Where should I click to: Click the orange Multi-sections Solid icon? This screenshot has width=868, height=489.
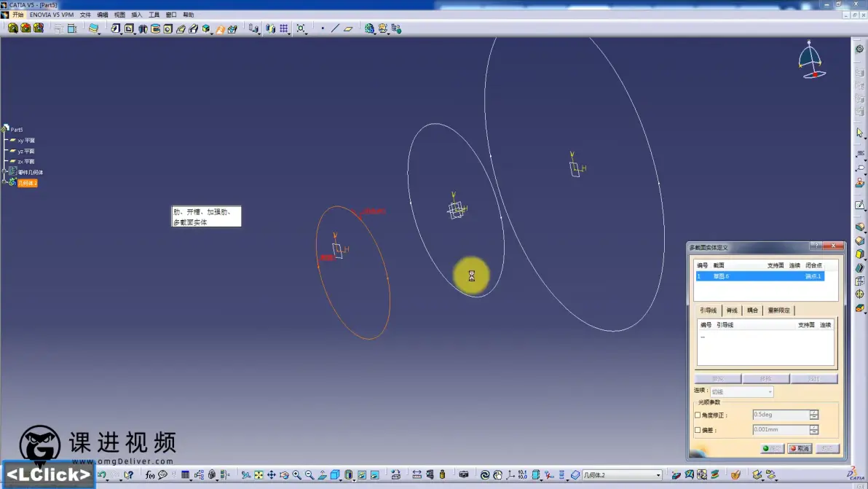coord(221,28)
